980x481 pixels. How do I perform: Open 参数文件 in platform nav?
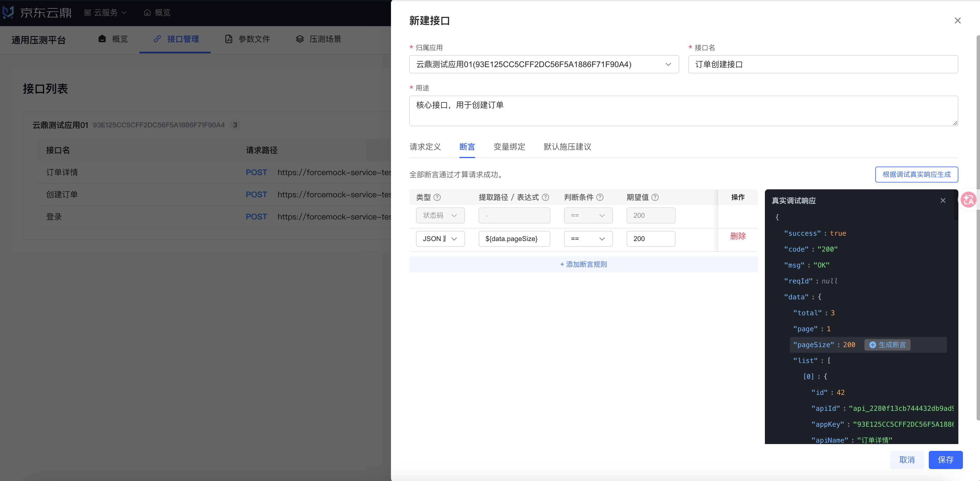(247, 39)
